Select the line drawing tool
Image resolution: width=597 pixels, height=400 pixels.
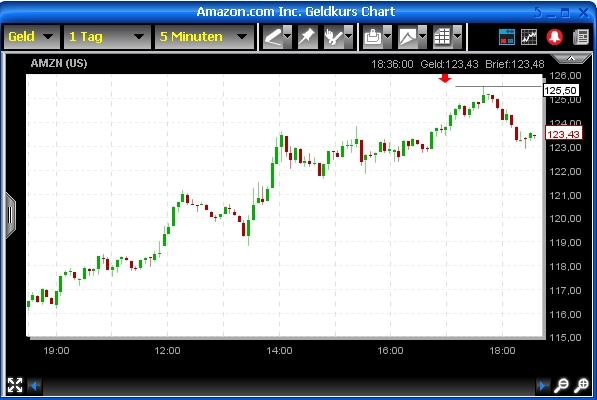click(273, 37)
